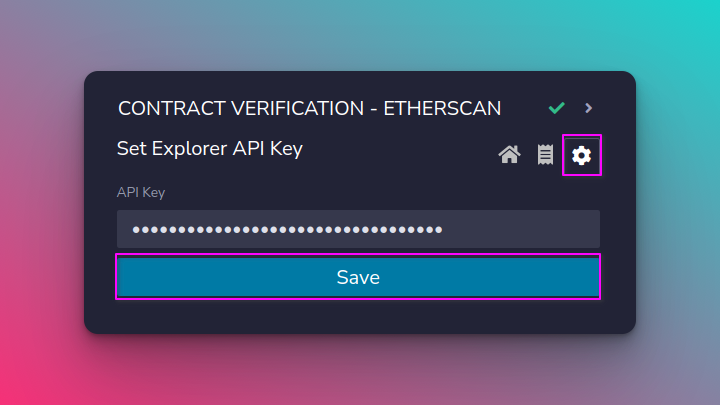The image size is (720, 405).
Task: Open Settings with the gear icon
Action: click(x=581, y=155)
